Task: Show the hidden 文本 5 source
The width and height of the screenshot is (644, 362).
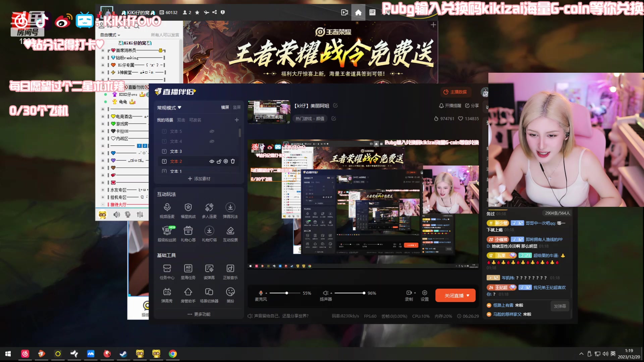Action: tap(212, 131)
